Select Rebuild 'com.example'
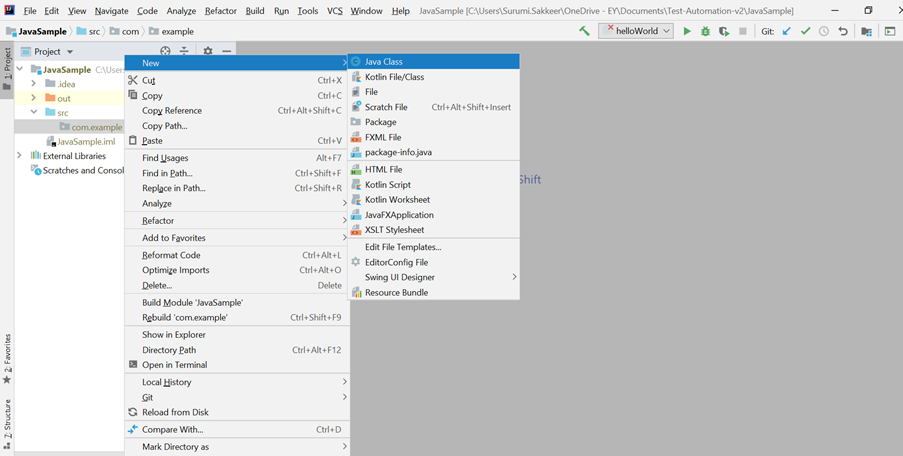The image size is (903, 456). pos(237,317)
